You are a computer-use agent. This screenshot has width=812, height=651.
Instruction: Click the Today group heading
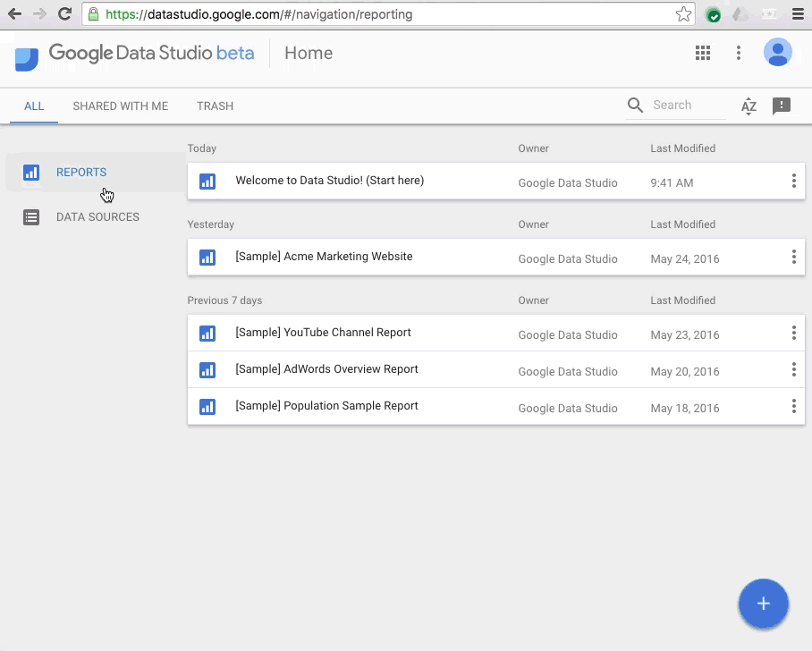point(202,148)
